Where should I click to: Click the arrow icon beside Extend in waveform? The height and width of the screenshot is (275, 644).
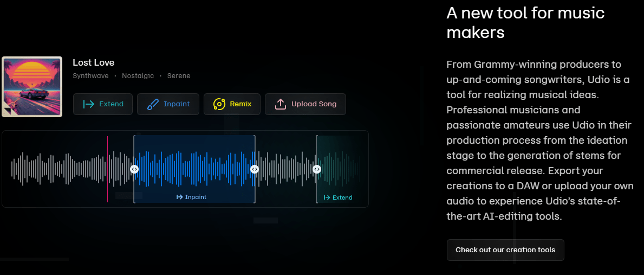point(327,197)
